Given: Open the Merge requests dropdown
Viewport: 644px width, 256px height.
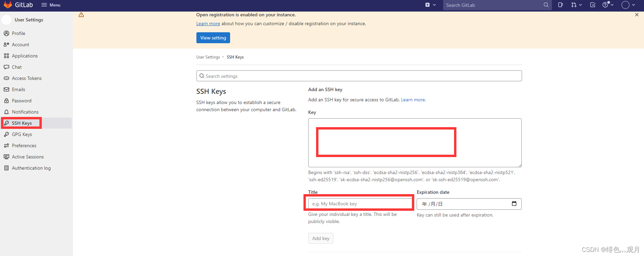Looking at the screenshot, I should [x=576, y=5].
